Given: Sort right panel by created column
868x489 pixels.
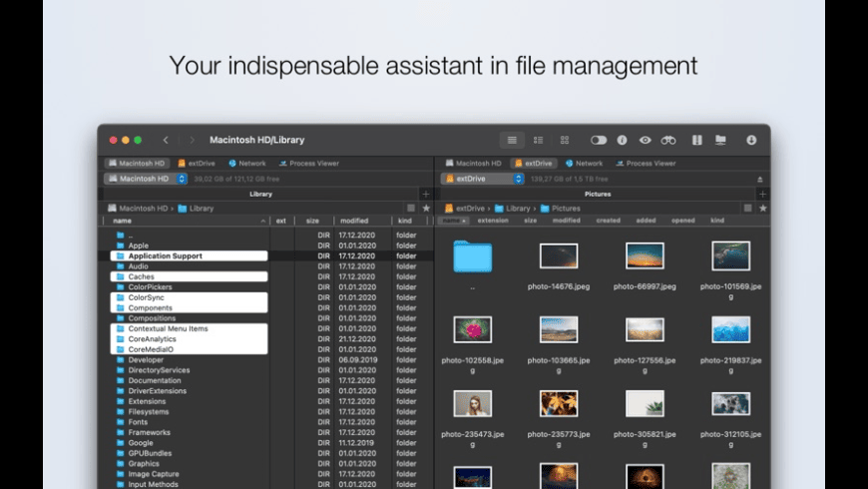Looking at the screenshot, I should [x=608, y=221].
